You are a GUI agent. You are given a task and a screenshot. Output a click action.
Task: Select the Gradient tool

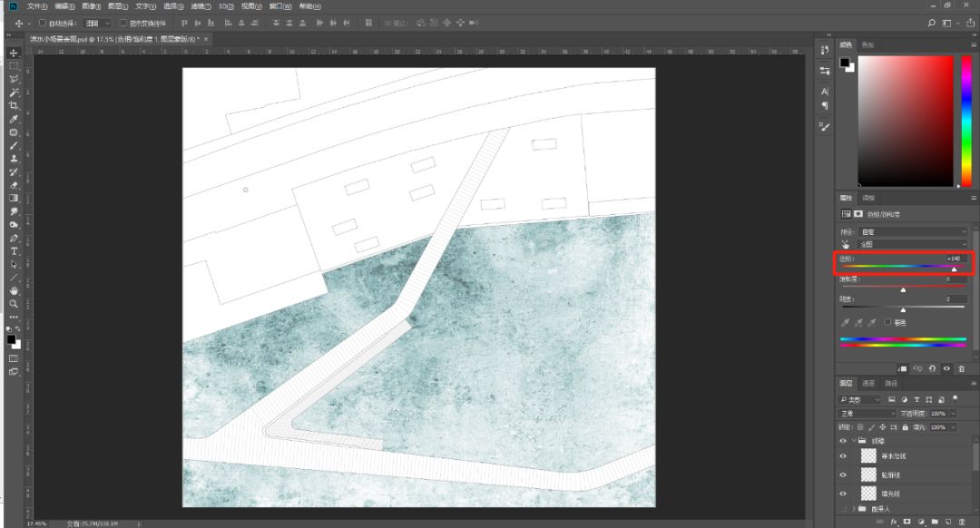coord(14,198)
